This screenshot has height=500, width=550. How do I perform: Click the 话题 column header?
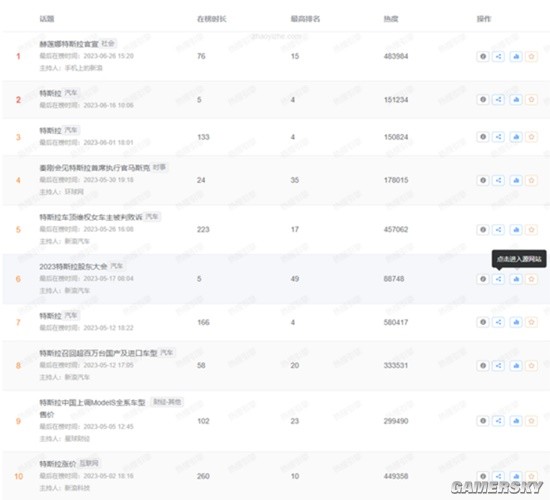point(47,19)
